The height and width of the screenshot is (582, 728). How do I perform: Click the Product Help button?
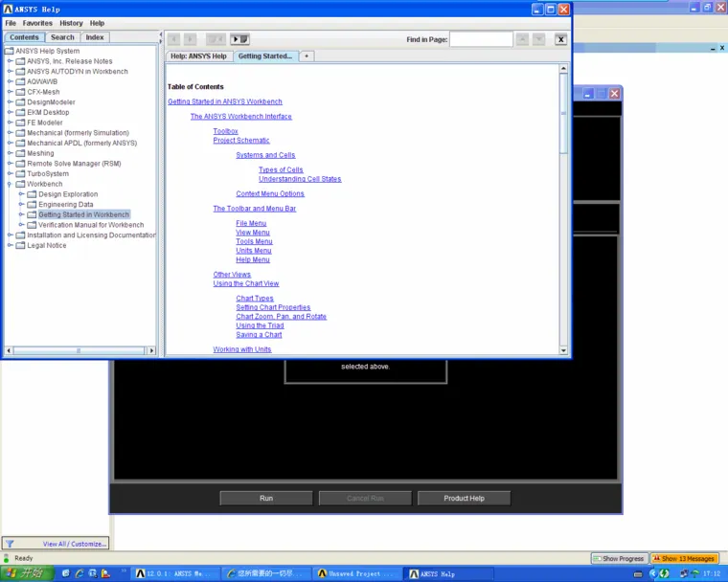coord(464,498)
